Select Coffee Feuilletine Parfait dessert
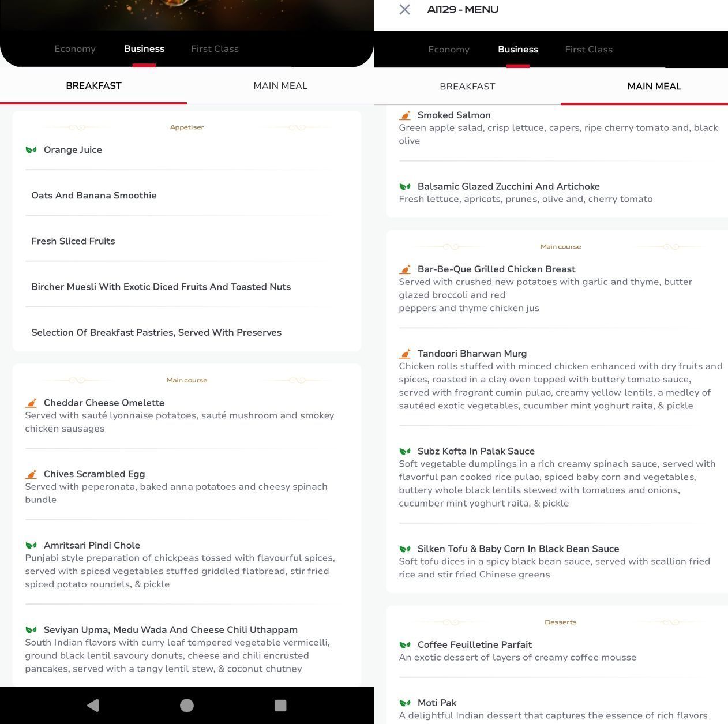 click(474, 645)
